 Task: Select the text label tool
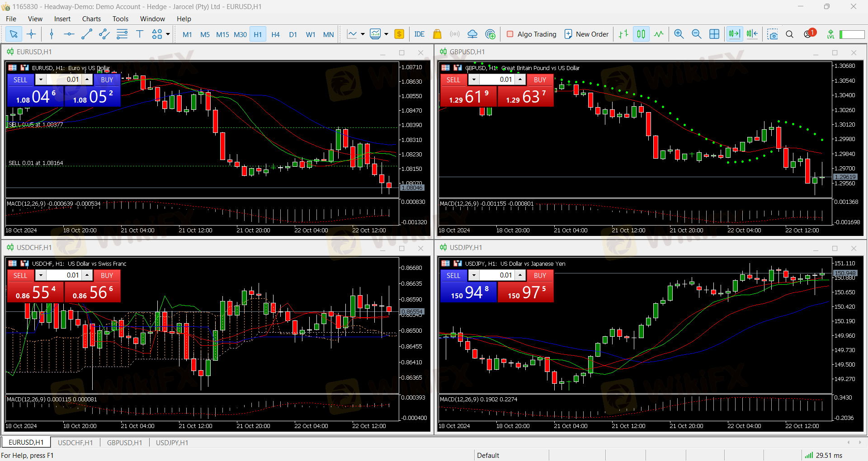tap(140, 34)
